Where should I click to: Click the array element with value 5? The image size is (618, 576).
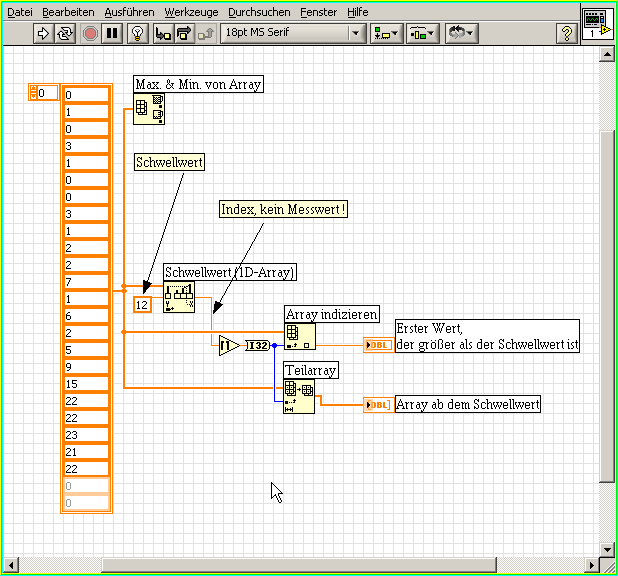point(86,350)
